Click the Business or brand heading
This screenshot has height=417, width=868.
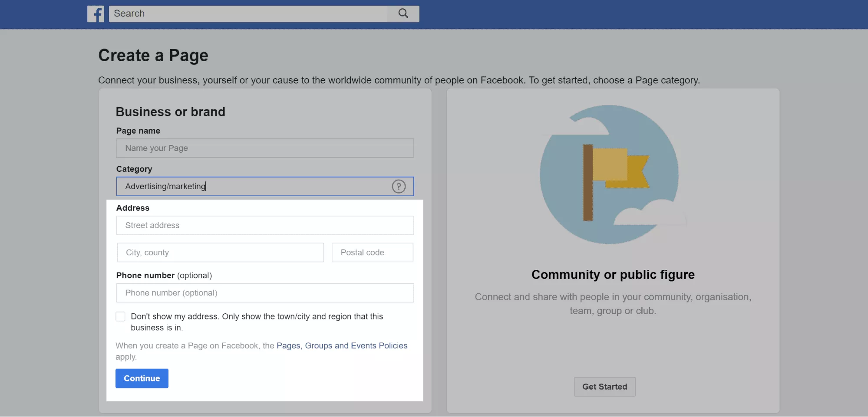coord(171,112)
